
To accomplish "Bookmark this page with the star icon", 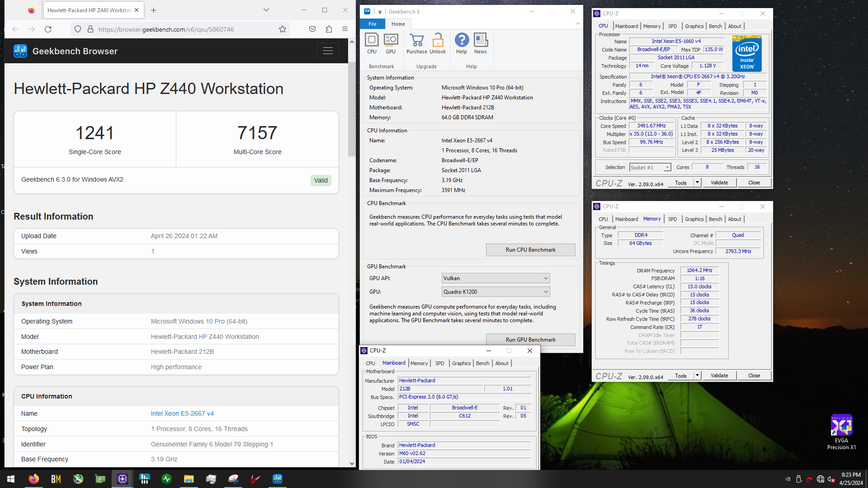I will [x=283, y=29].
